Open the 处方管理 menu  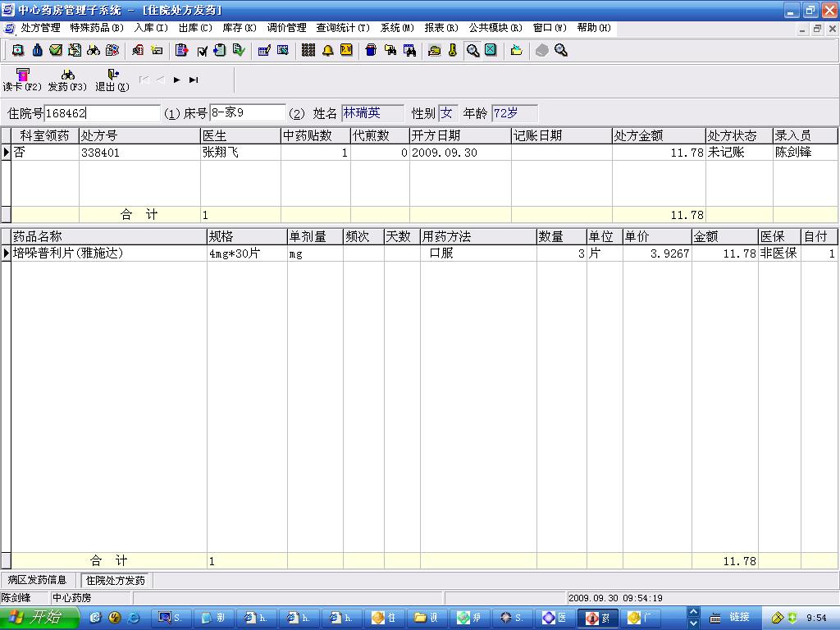[x=40, y=28]
